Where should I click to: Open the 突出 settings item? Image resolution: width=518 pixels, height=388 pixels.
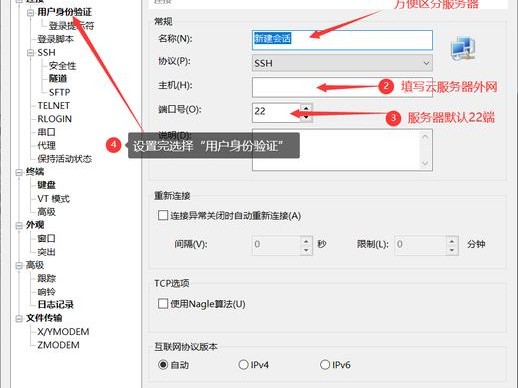pyautogui.click(x=46, y=252)
